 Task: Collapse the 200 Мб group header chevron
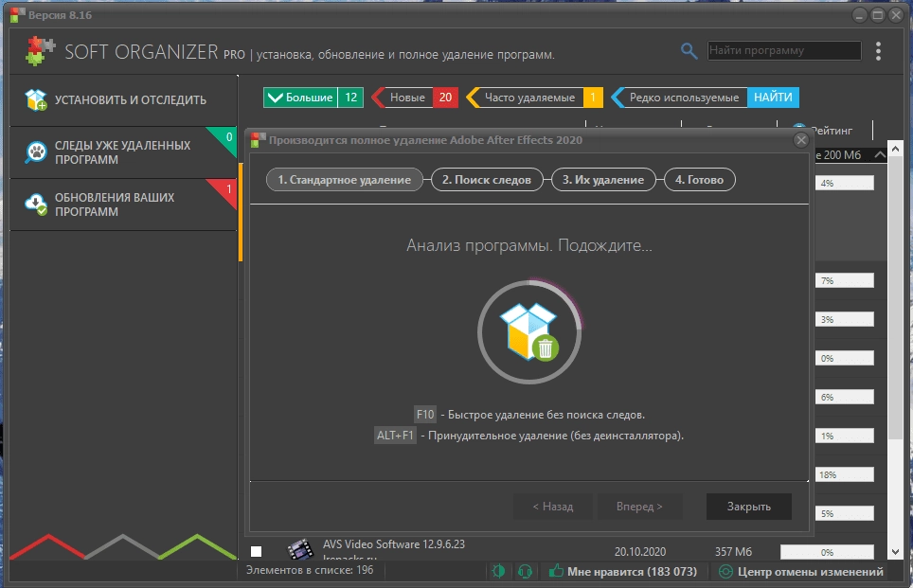click(880, 155)
